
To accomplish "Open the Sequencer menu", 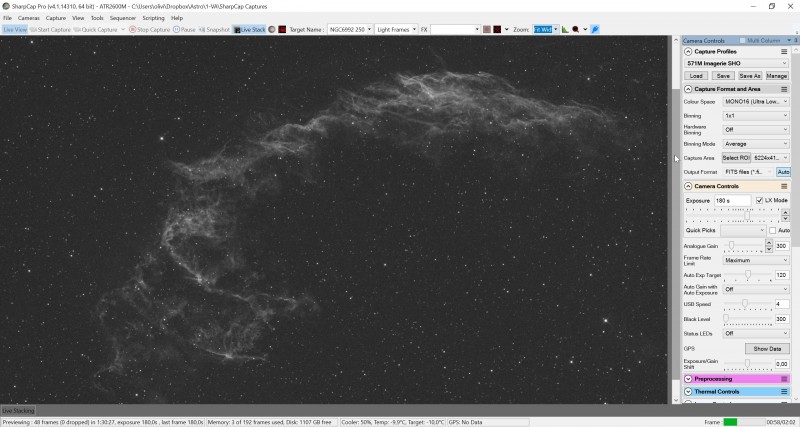I will (123, 18).
